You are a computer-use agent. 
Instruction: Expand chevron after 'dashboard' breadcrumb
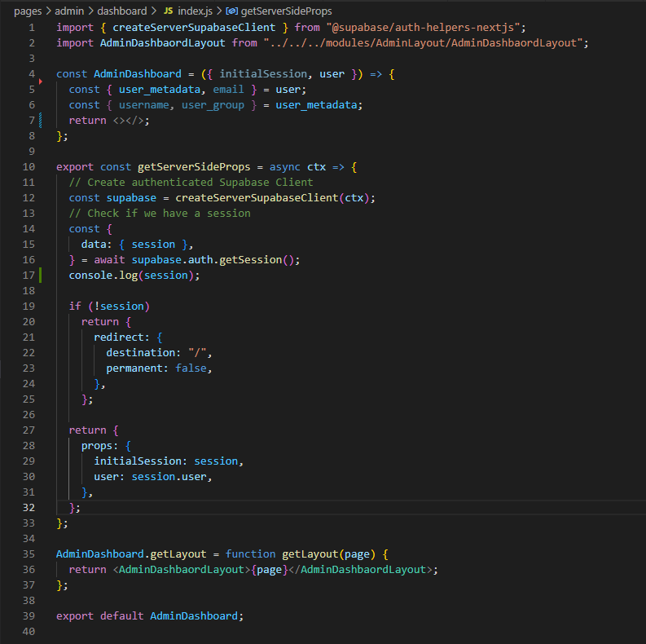click(154, 11)
